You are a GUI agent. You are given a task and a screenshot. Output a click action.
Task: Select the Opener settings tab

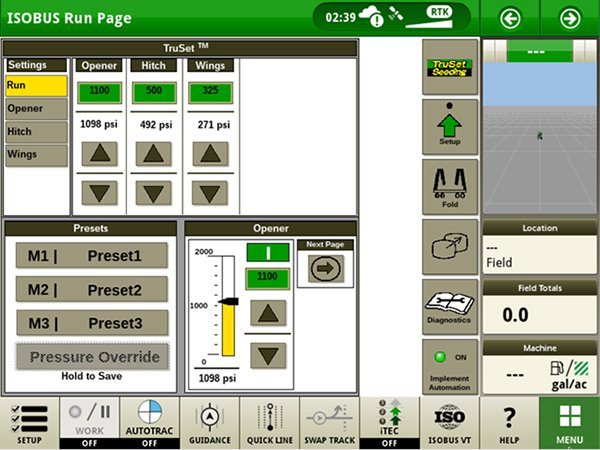click(x=36, y=109)
